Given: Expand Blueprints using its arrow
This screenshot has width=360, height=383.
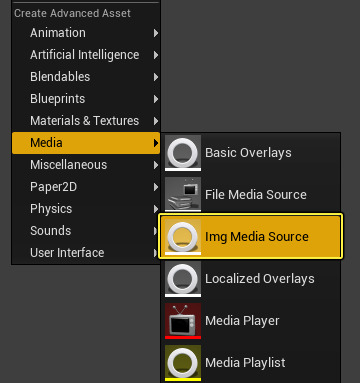Looking at the screenshot, I should (156, 99).
